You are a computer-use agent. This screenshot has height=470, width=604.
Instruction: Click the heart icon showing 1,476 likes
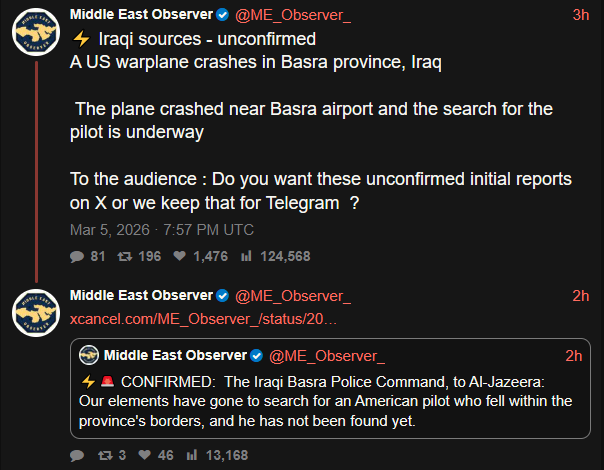pyautogui.click(x=181, y=256)
